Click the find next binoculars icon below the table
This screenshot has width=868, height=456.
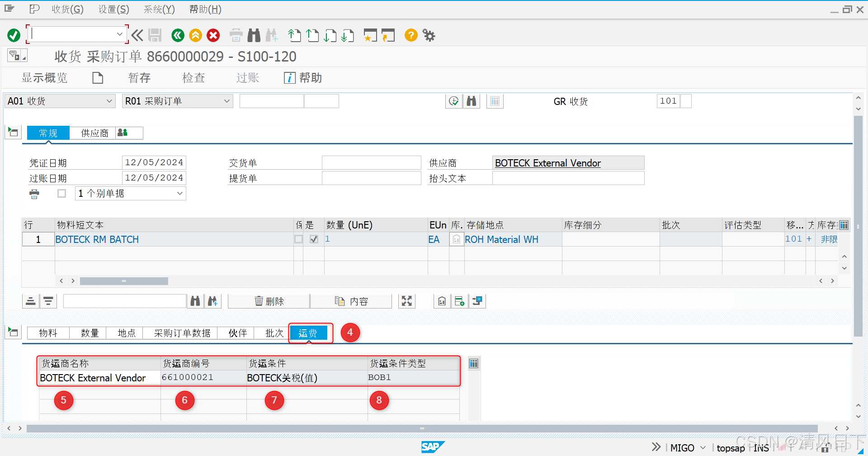click(x=213, y=301)
